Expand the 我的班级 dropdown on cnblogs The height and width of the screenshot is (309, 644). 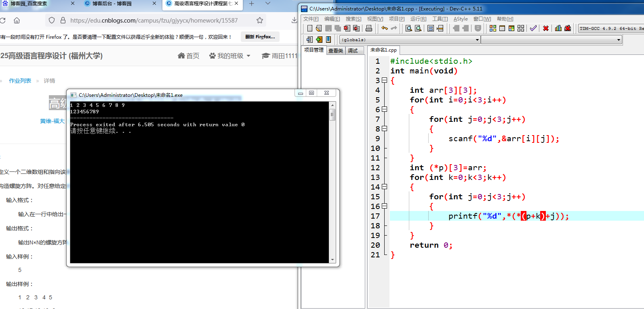230,56
